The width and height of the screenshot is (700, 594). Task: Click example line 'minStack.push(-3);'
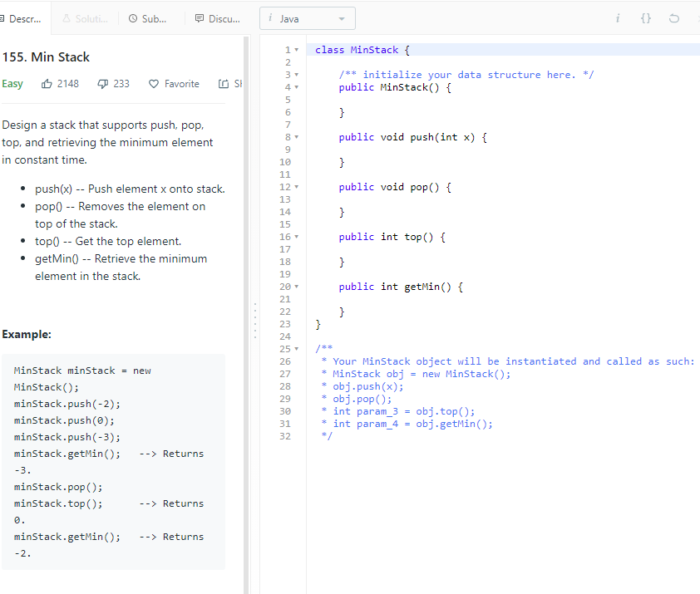coord(67,437)
